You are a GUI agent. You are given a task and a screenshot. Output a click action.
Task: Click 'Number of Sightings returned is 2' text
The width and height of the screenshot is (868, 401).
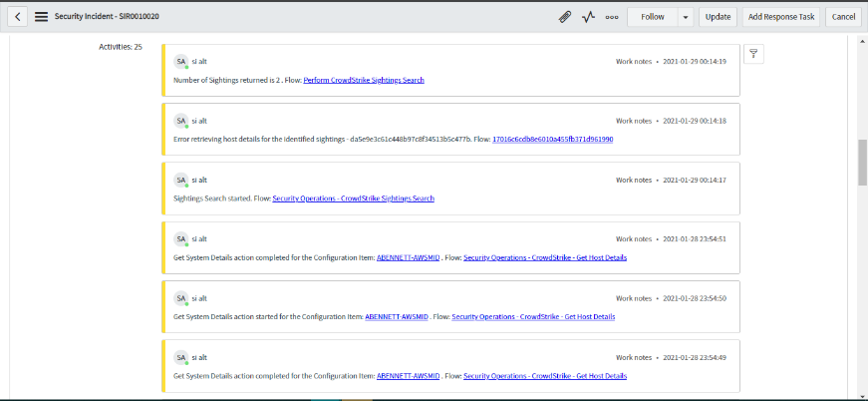(x=227, y=81)
